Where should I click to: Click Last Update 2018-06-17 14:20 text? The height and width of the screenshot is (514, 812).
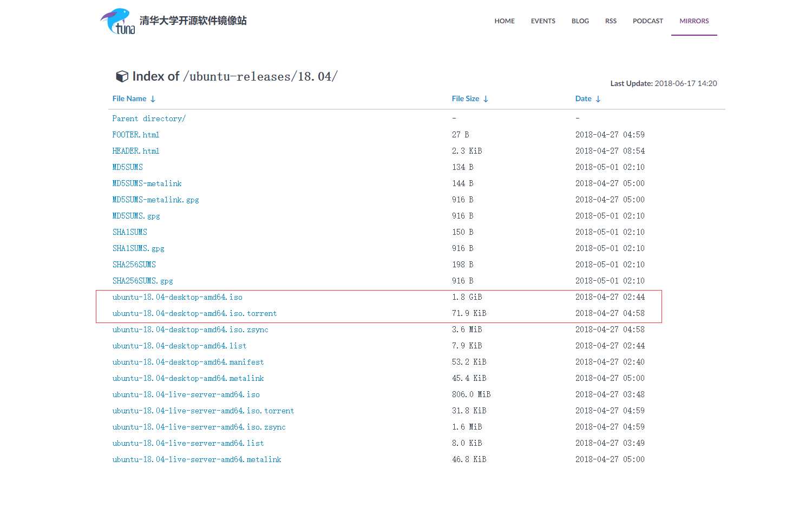(x=664, y=83)
